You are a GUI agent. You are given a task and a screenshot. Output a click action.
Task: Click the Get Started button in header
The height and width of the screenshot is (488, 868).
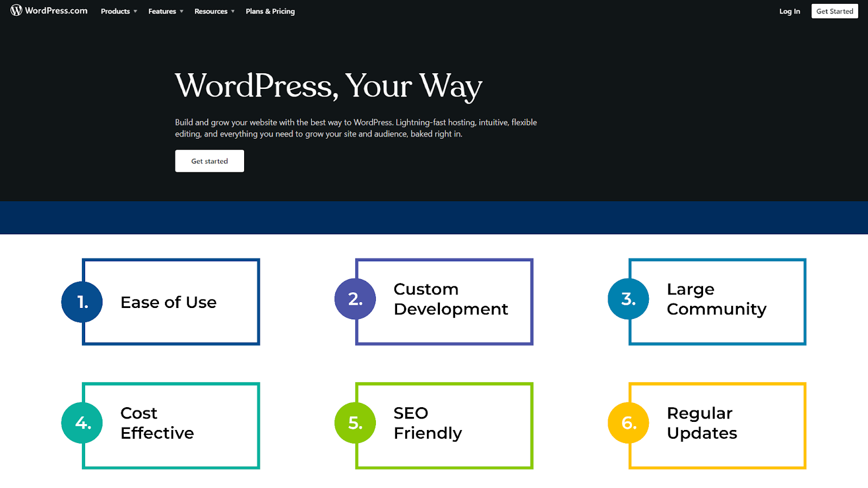834,11
